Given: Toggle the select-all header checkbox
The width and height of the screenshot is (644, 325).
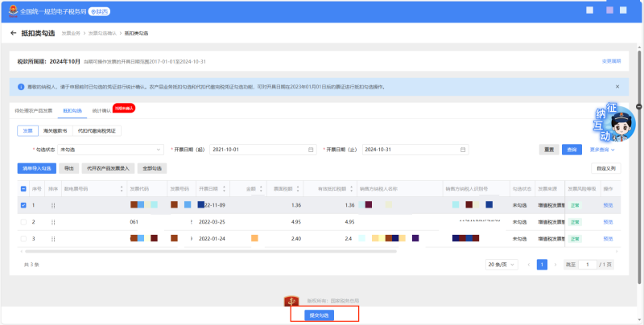Looking at the screenshot, I should click(23, 189).
